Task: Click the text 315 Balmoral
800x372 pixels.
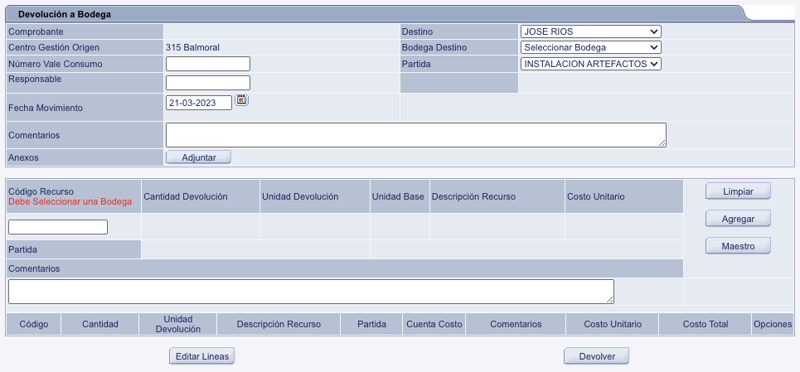Action: click(192, 47)
